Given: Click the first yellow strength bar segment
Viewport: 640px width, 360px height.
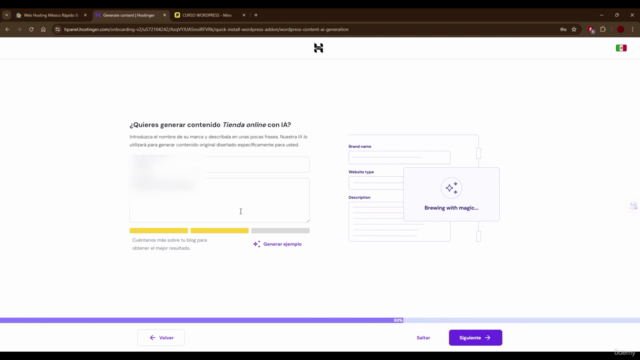Looking at the screenshot, I should 159,231.
